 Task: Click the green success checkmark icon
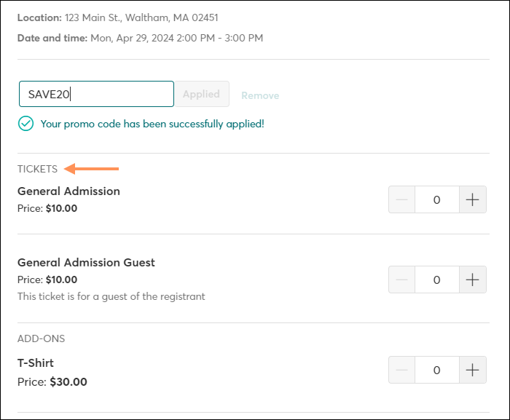coord(25,124)
